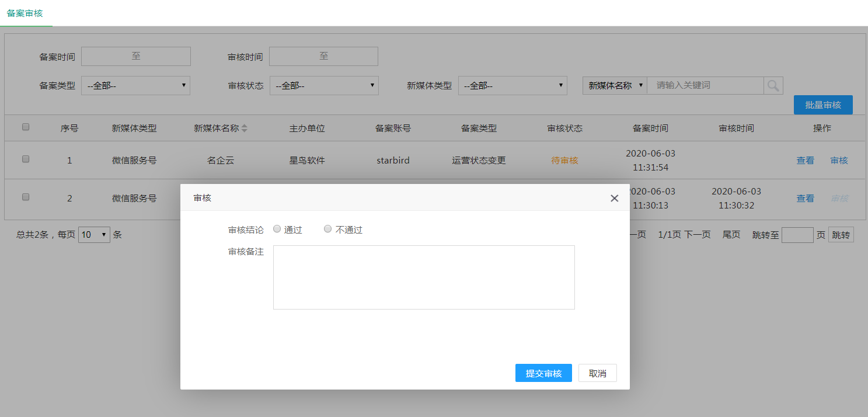Image resolution: width=868 pixels, height=417 pixels.
Task: Go to 下一页 in pagination
Action: pyautogui.click(x=698, y=235)
